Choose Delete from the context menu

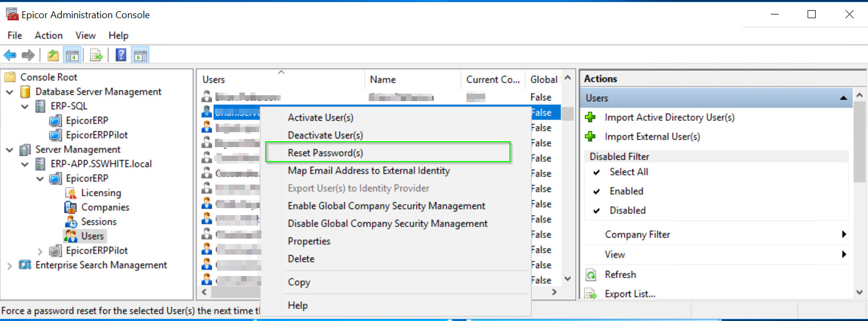pyautogui.click(x=301, y=259)
